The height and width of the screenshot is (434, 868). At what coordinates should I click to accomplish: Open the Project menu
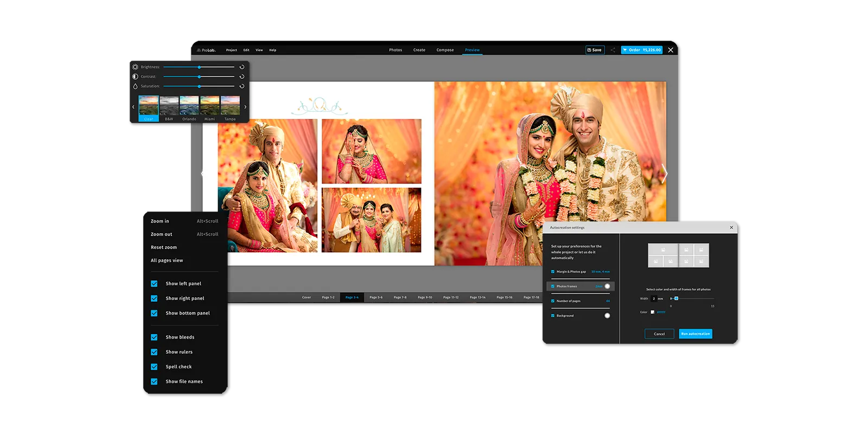pyautogui.click(x=232, y=50)
